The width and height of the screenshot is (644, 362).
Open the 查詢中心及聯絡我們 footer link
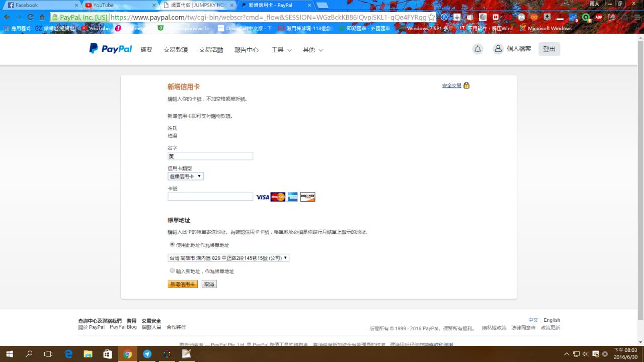[x=100, y=321]
